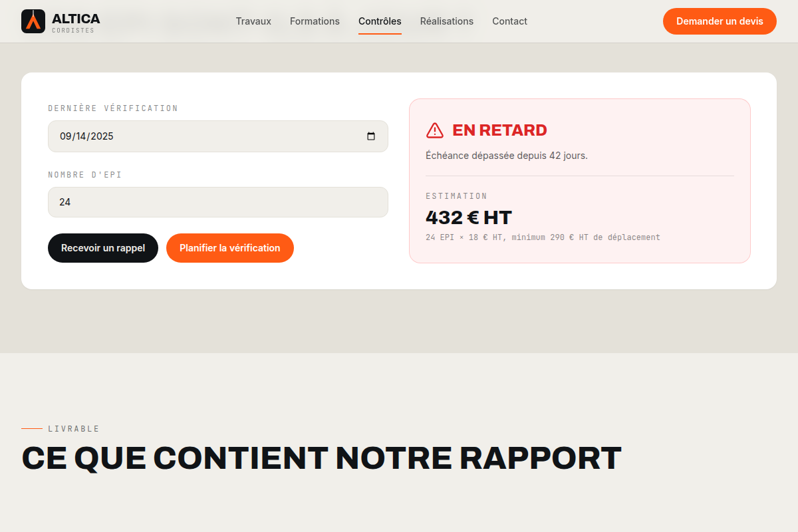Go to the Formations page

(x=315, y=21)
